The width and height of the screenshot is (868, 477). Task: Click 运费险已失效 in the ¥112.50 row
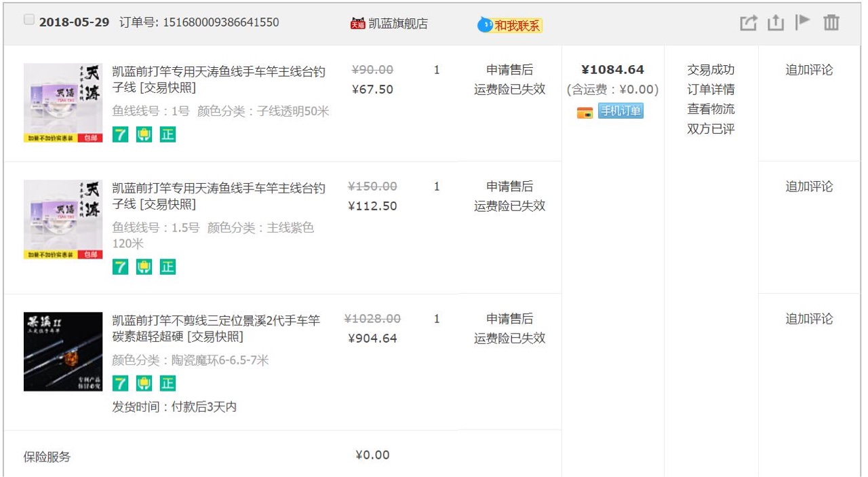click(x=510, y=206)
